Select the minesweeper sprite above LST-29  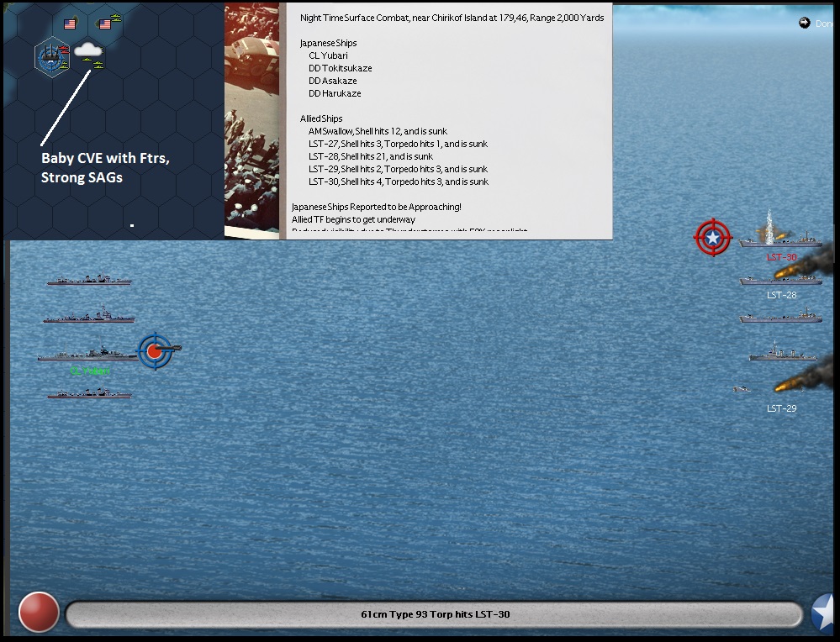click(783, 352)
